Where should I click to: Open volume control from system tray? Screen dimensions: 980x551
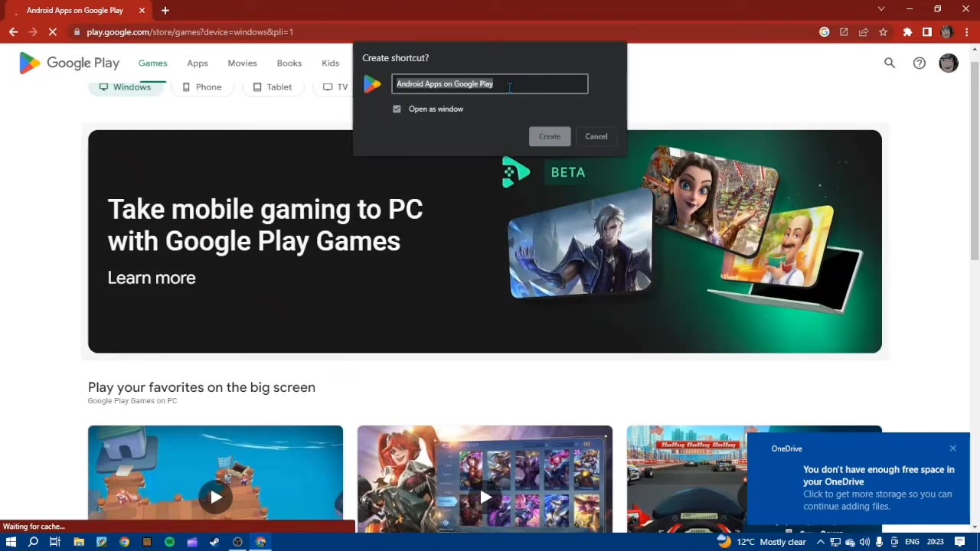click(864, 542)
